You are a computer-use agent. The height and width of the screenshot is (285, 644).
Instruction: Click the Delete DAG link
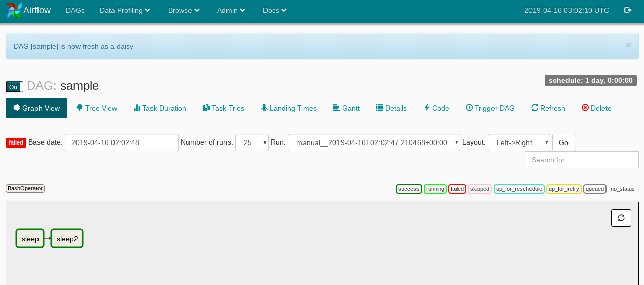pos(596,108)
